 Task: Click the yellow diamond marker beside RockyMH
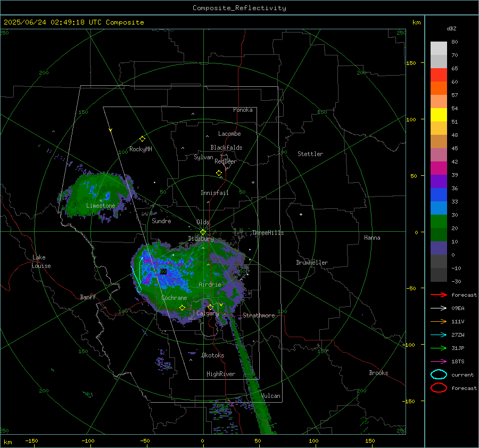point(142,139)
